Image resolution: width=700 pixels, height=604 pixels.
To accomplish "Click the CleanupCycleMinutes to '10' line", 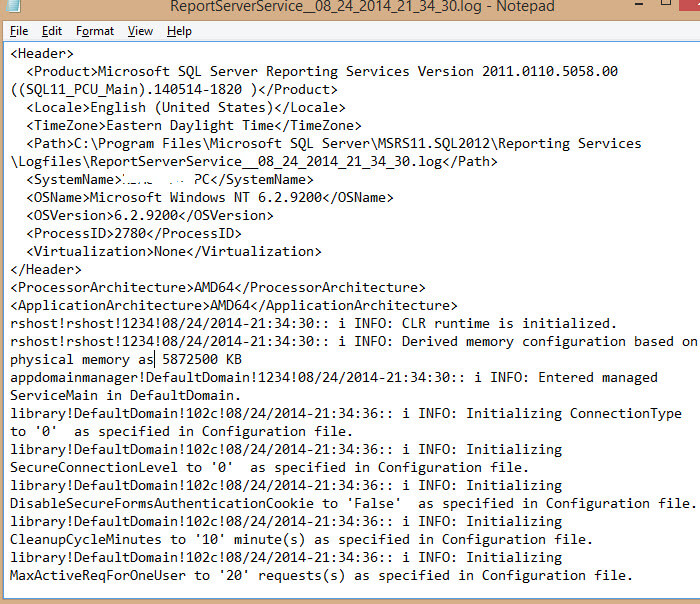I will 301,539.
